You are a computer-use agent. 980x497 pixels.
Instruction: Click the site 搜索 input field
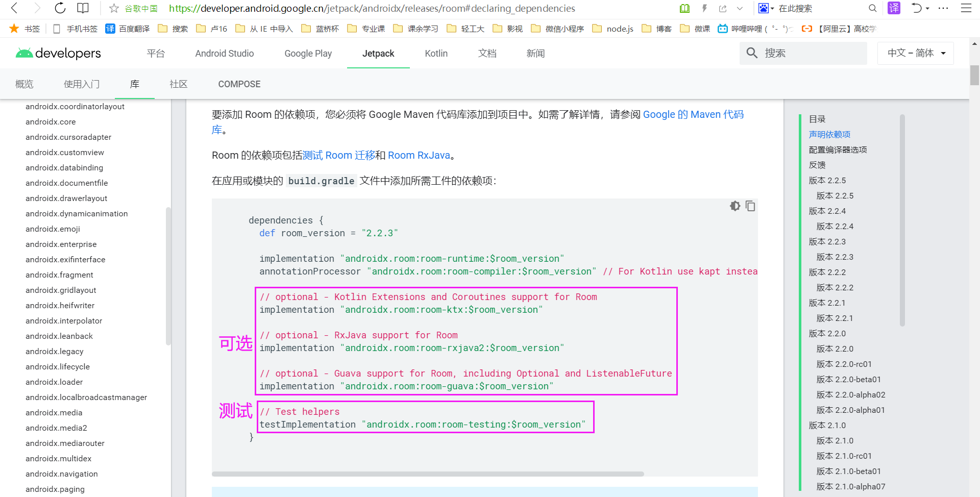pyautogui.click(x=803, y=53)
